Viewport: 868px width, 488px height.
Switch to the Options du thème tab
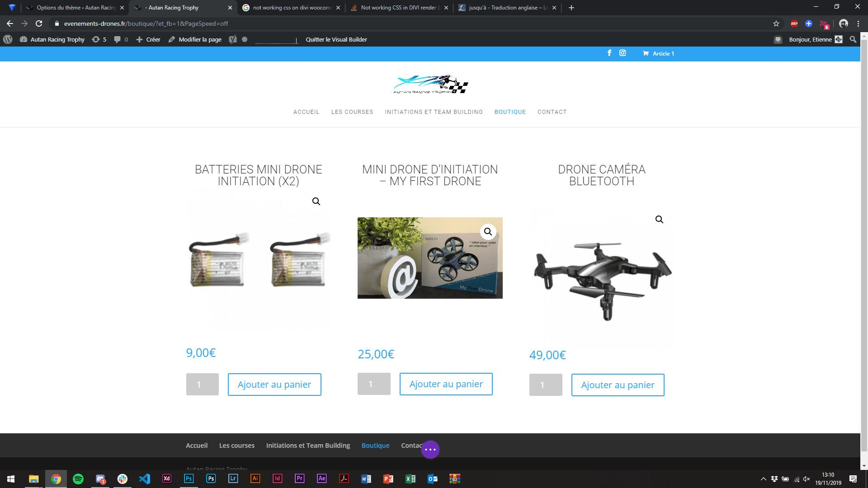(75, 8)
